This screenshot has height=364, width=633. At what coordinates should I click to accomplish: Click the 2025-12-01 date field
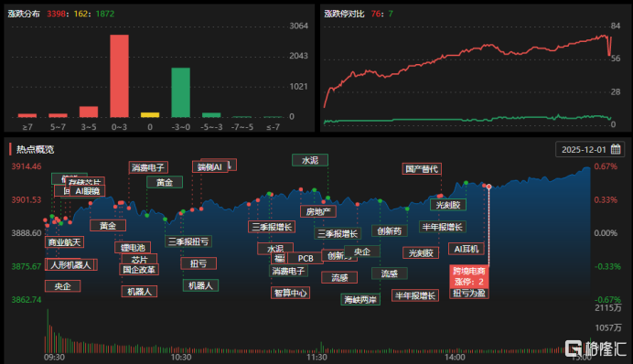[x=590, y=149]
